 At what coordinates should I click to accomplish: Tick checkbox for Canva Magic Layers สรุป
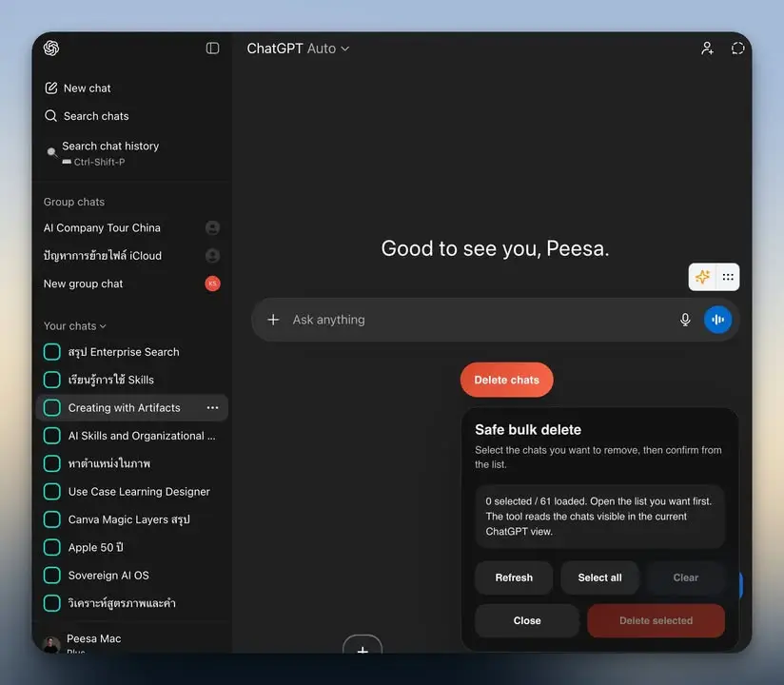52,519
